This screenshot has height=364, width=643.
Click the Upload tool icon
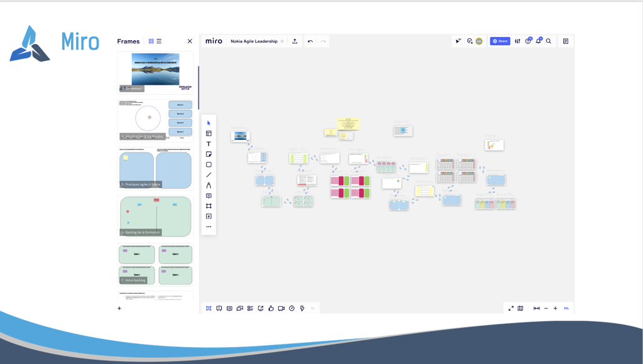tap(208, 217)
